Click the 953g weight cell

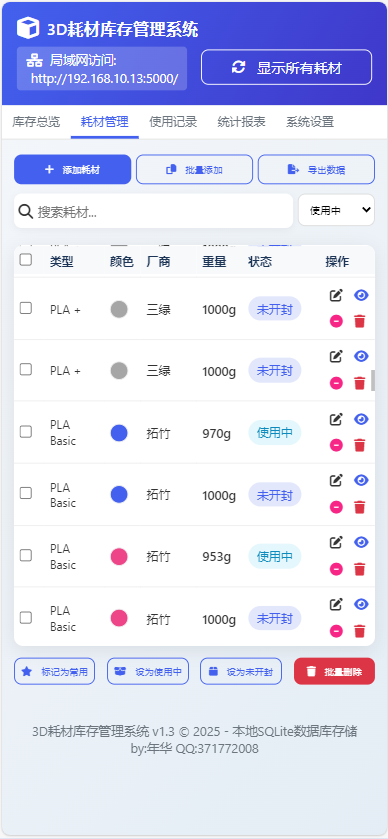[216, 557]
